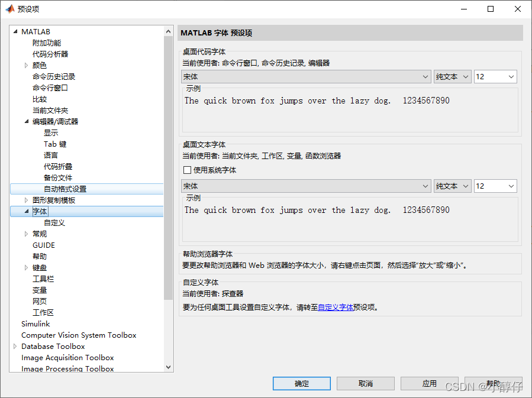Click the 帮助 button at bottom

pos(493,383)
